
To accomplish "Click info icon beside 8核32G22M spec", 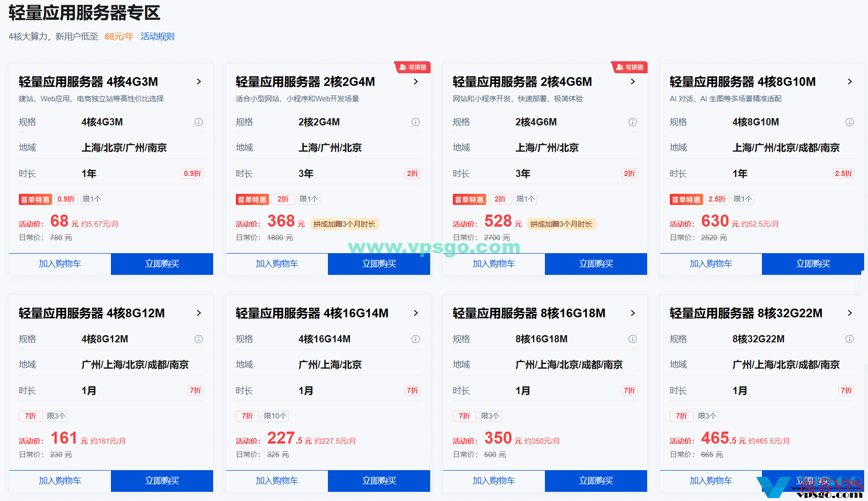I will 850,339.
